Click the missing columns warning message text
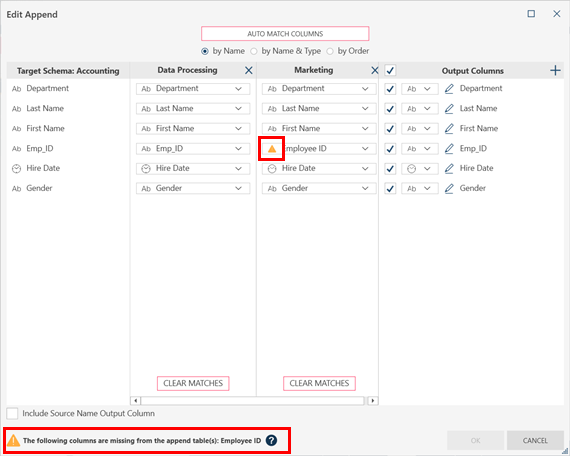570x456 pixels. pos(142,440)
